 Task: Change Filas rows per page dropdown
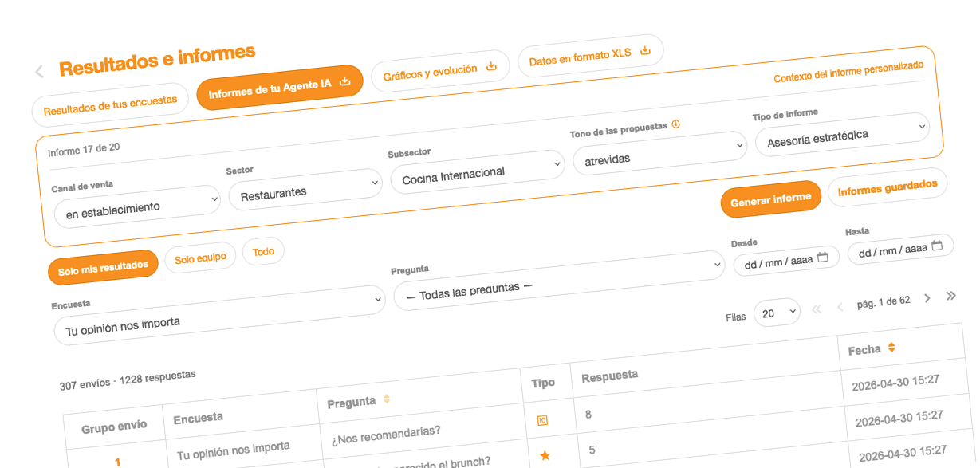click(x=777, y=313)
